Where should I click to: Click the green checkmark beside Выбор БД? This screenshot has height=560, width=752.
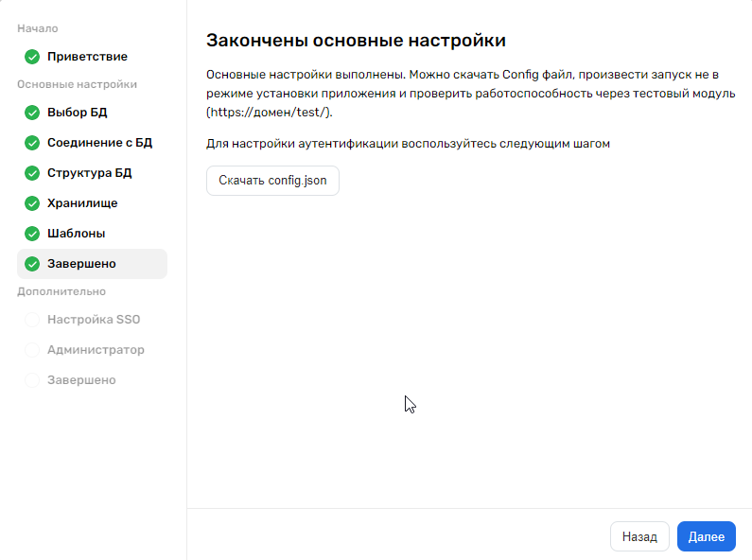tap(32, 113)
